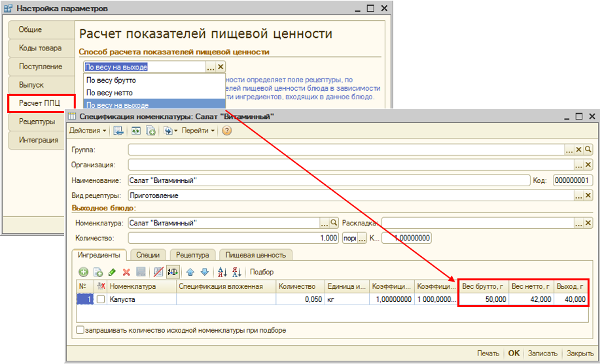600x364 pixels.
Task: Move the row up with the blue arrow
Action: coord(190,272)
